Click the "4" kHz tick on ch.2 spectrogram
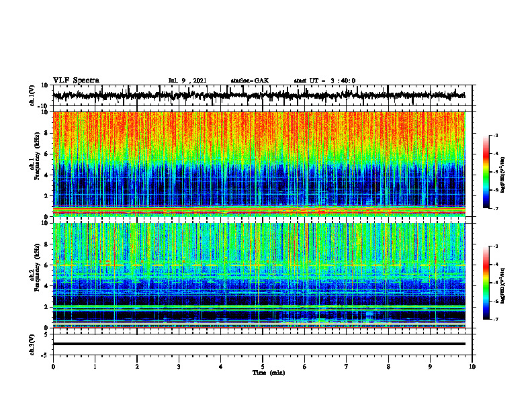Image resolution: width=532 pixels, height=411 pixels. [x=46, y=286]
